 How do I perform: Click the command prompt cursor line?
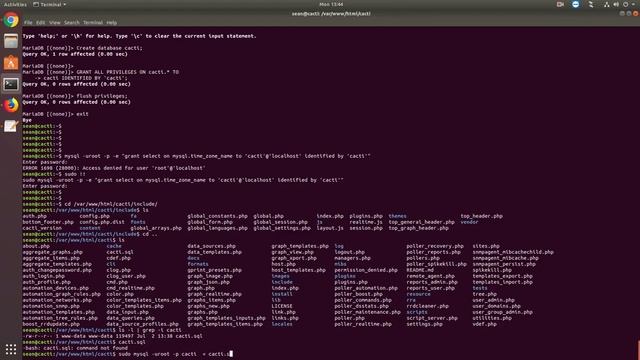point(127,354)
